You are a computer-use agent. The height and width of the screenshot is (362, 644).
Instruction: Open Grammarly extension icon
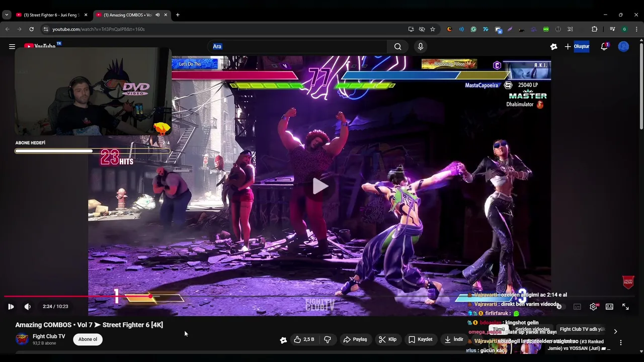473,29
